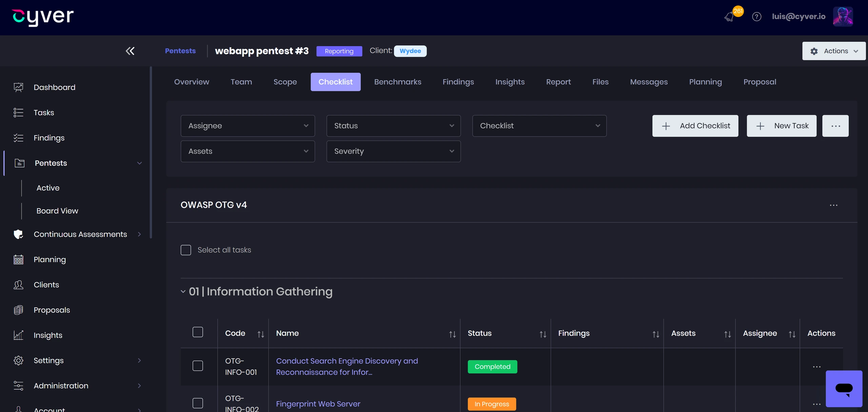The width and height of the screenshot is (868, 412).
Task: Switch to the Findings tab
Action: click(x=458, y=82)
